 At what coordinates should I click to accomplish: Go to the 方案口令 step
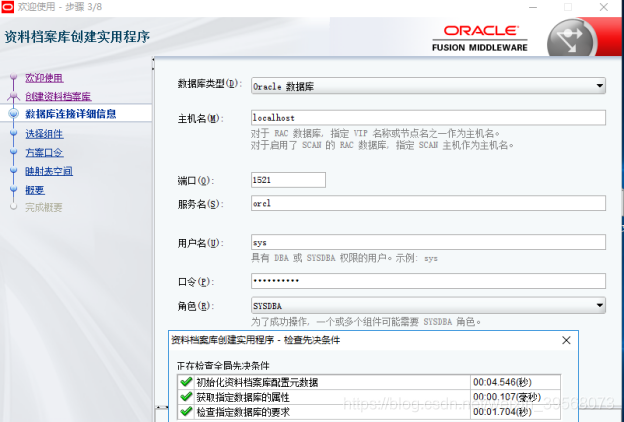click(44, 152)
